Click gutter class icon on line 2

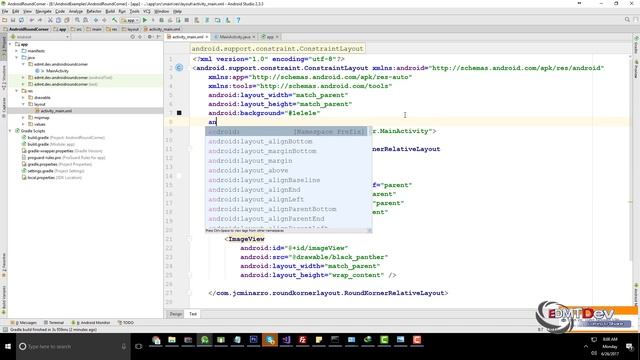point(179,68)
